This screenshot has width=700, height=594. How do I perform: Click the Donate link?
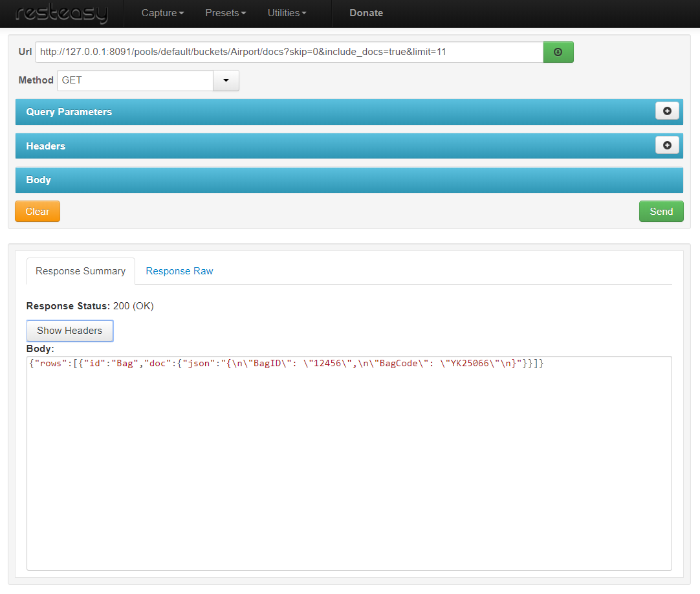click(x=366, y=13)
